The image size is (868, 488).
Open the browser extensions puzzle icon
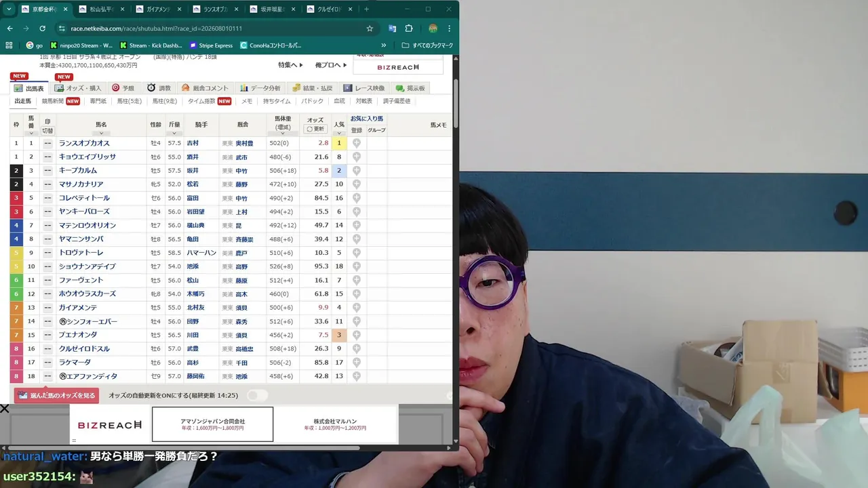pos(409,28)
